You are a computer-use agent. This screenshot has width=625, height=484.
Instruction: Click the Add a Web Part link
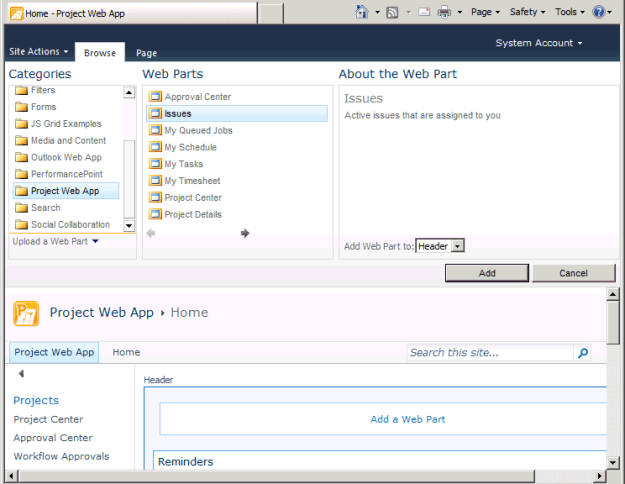coord(407,419)
